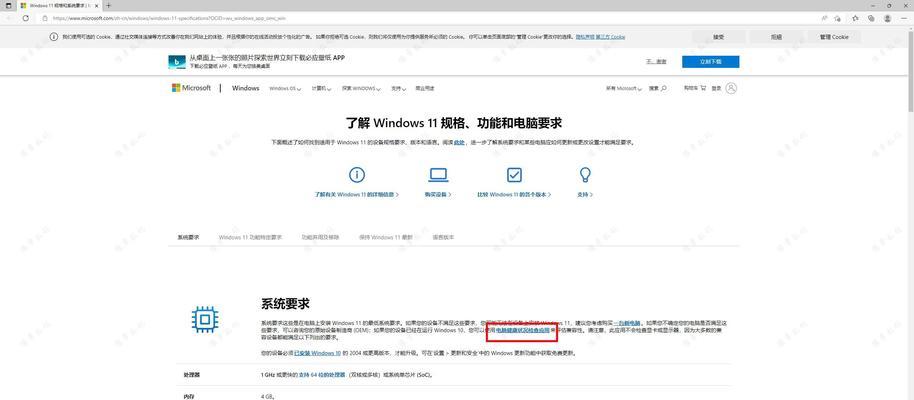
Task: Add this page to favorites star
Action: point(837,18)
